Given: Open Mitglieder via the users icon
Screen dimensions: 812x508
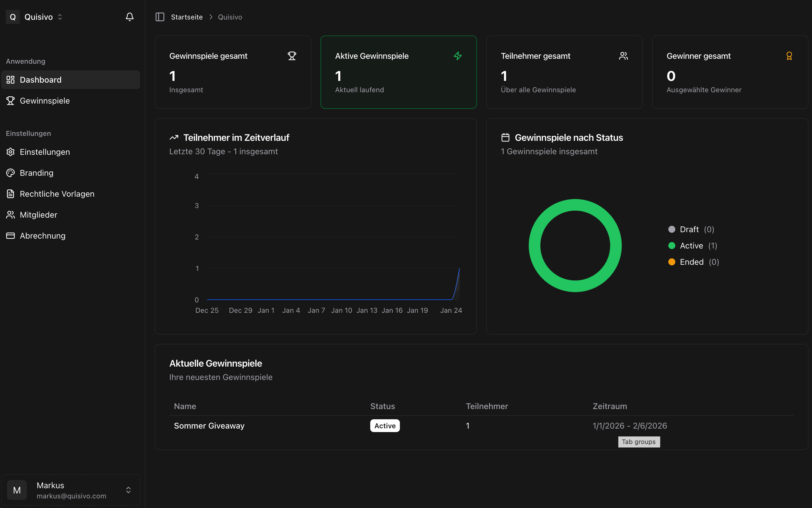Looking at the screenshot, I should (10, 215).
